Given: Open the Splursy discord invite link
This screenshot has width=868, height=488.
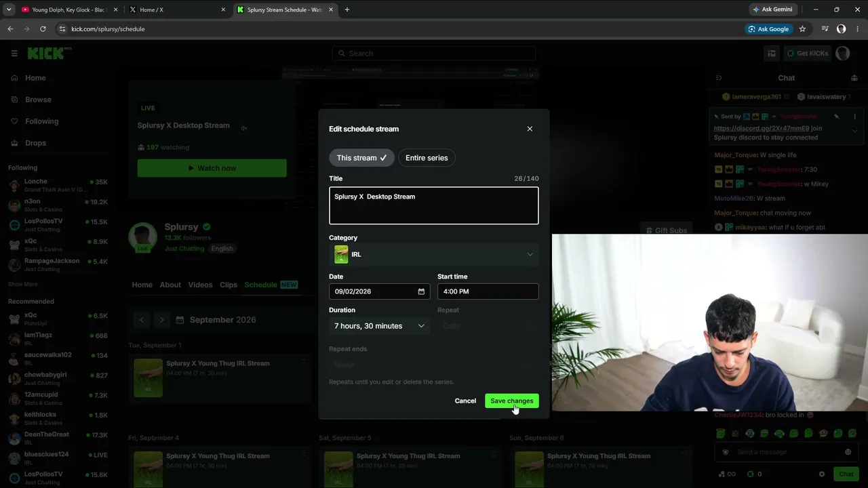Looking at the screenshot, I should point(762,128).
